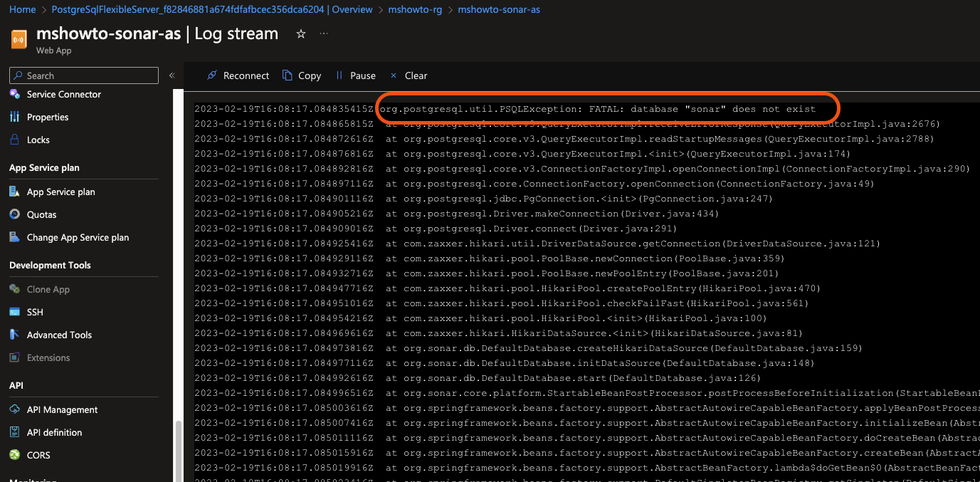This screenshot has width=980, height=482.
Task: Click the SSH icon in sidebar
Action: [14, 312]
